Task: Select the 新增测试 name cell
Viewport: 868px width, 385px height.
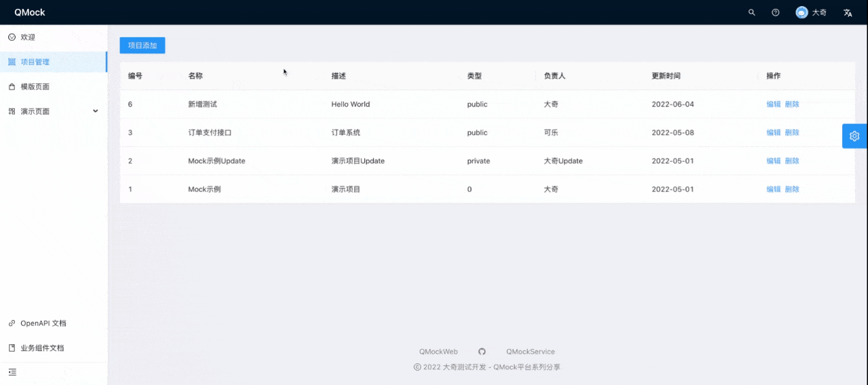Action: click(203, 104)
